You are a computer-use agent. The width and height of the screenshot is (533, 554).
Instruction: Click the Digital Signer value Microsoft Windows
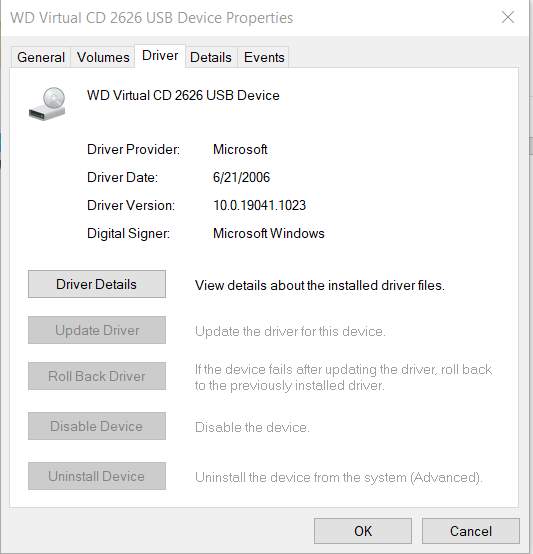click(x=268, y=234)
